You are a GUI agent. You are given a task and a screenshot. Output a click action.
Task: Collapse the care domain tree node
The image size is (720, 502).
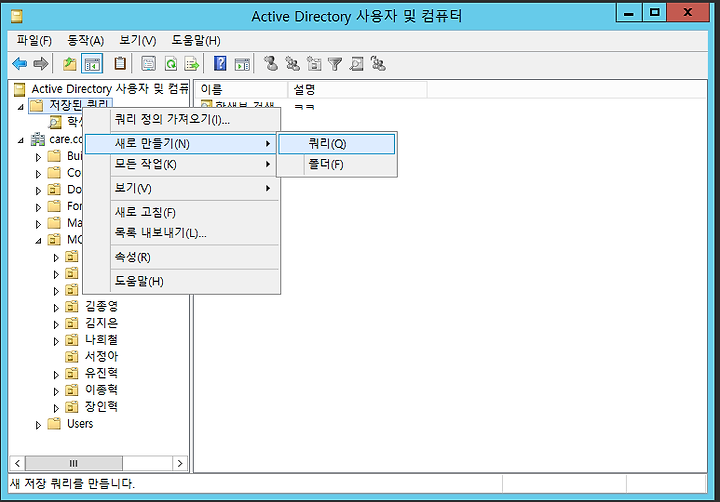tap(21, 141)
